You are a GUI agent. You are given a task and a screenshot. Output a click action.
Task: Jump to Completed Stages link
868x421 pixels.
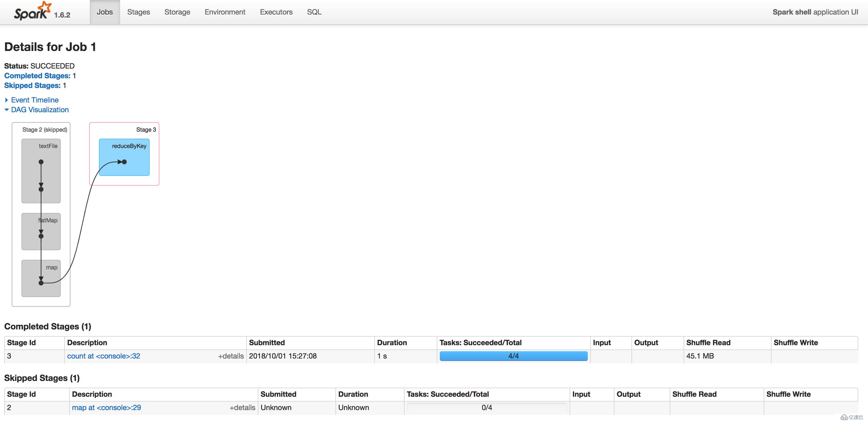pos(37,76)
